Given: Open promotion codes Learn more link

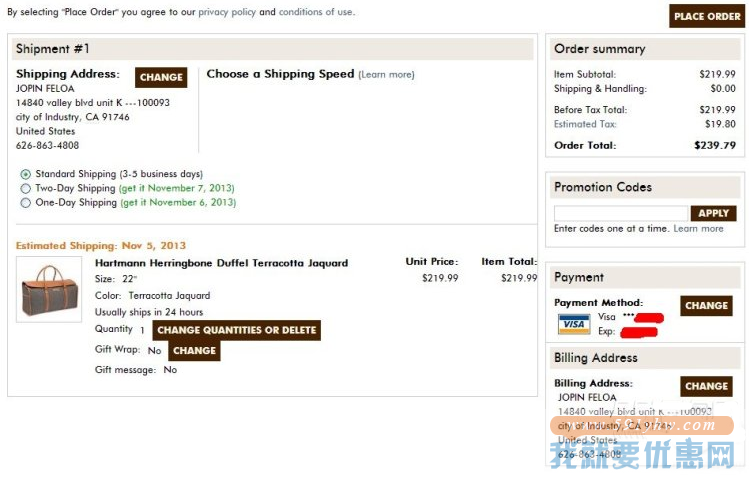Looking at the screenshot, I should tap(698, 229).
